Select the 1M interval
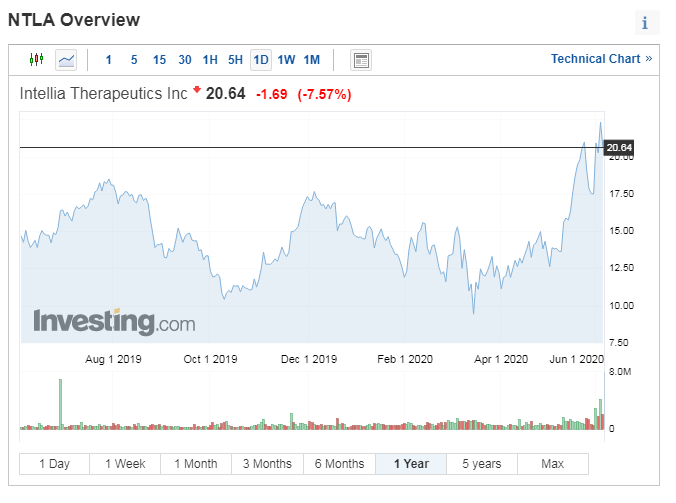 click(x=312, y=59)
